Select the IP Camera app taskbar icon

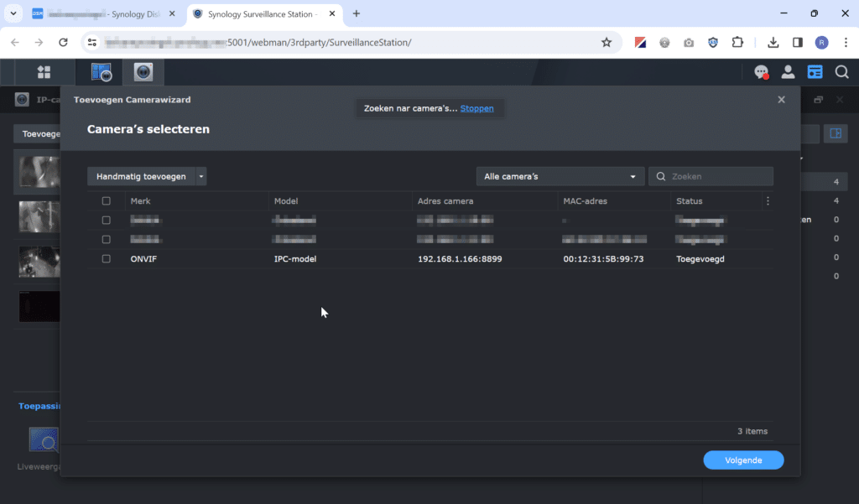pos(143,72)
